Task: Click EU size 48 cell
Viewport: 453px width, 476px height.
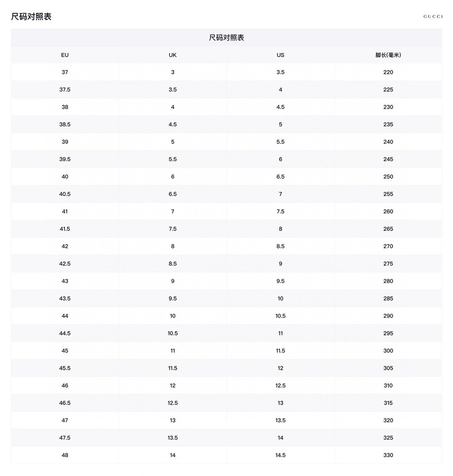Action: pyautogui.click(x=65, y=455)
